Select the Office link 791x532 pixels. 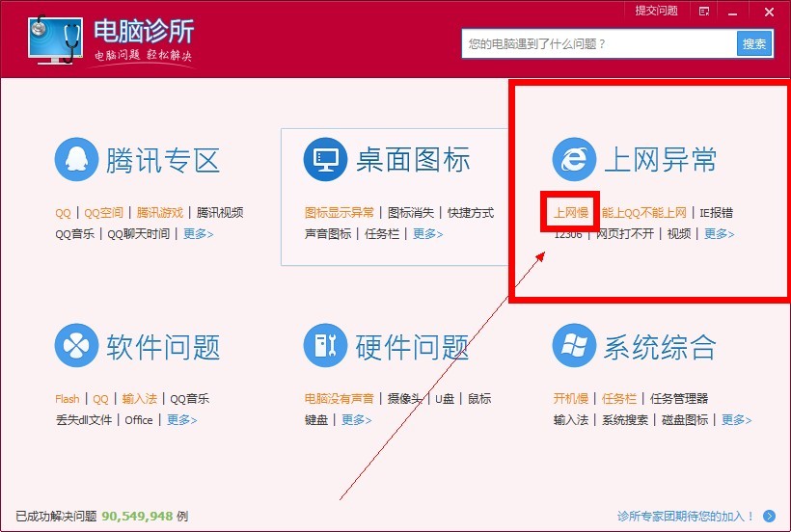[x=139, y=420]
